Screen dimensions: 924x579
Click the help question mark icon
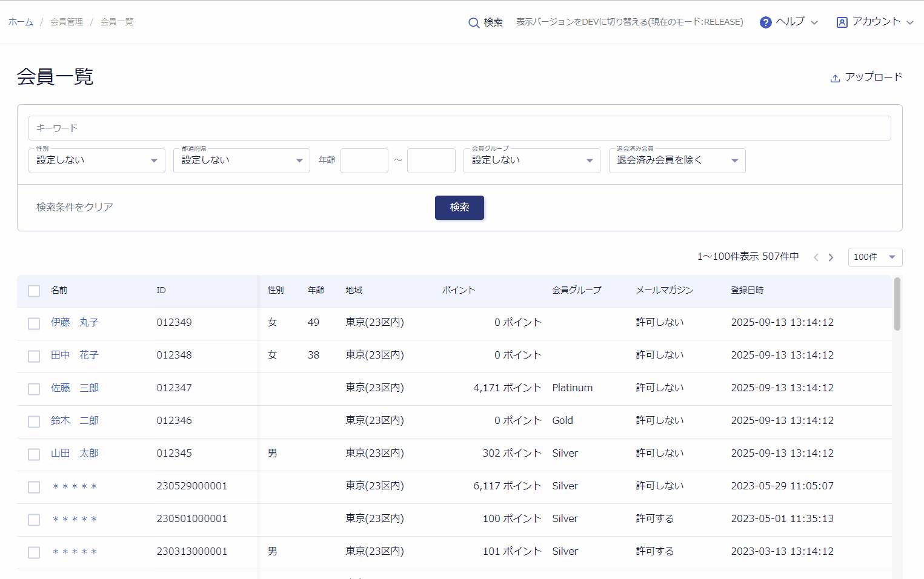point(766,22)
